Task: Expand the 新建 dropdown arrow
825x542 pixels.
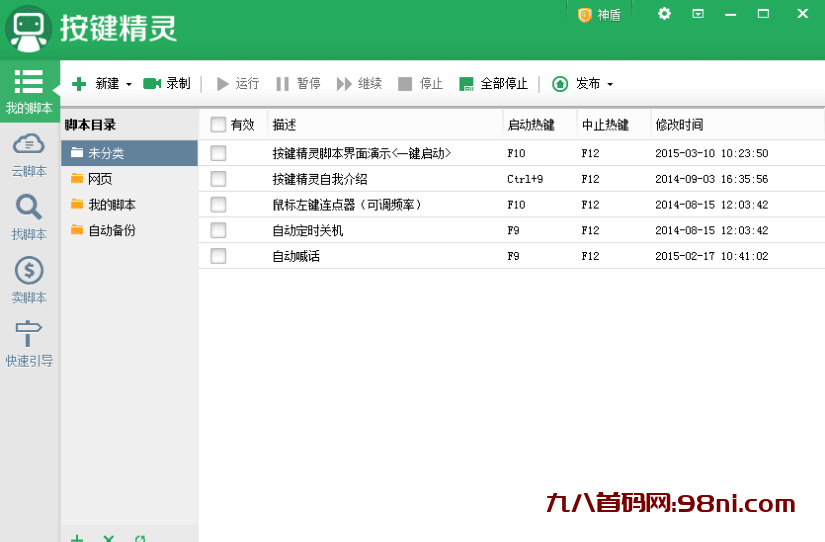Action: click(x=129, y=85)
